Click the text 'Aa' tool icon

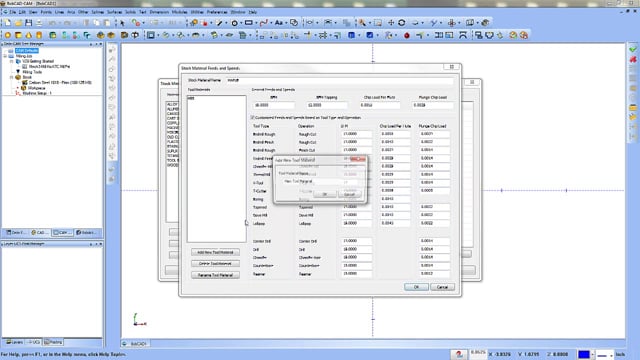279,23
